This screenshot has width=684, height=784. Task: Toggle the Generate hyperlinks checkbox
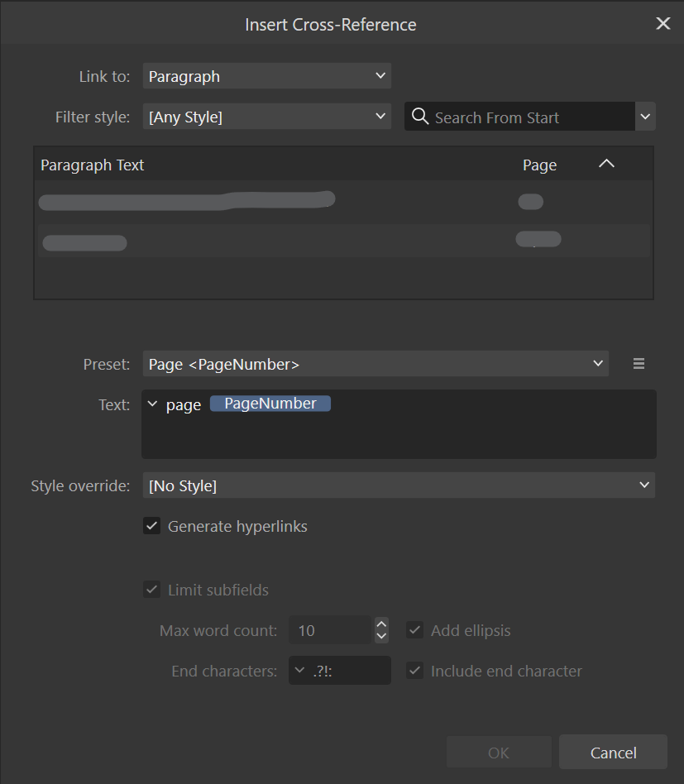pos(152,526)
